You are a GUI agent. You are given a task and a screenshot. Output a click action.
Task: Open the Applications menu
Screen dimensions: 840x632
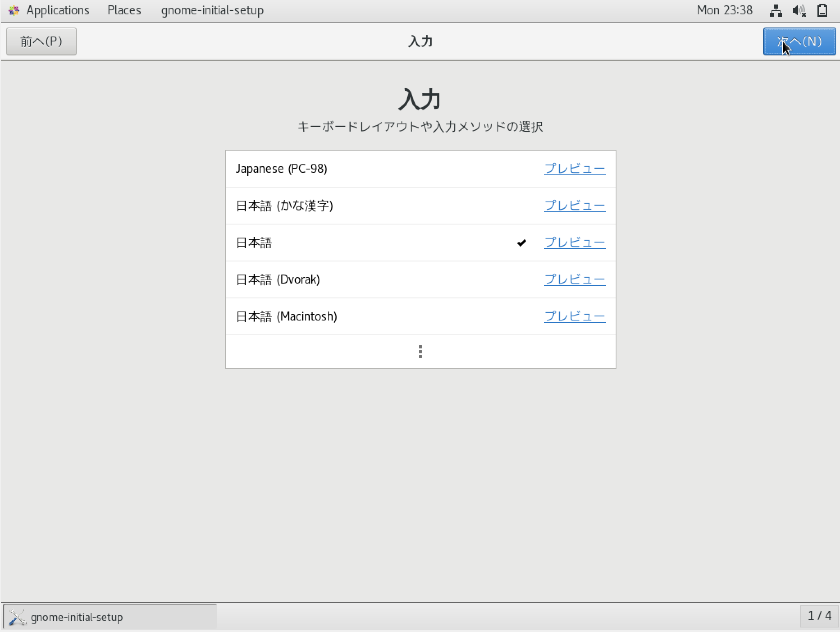coord(57,10)
